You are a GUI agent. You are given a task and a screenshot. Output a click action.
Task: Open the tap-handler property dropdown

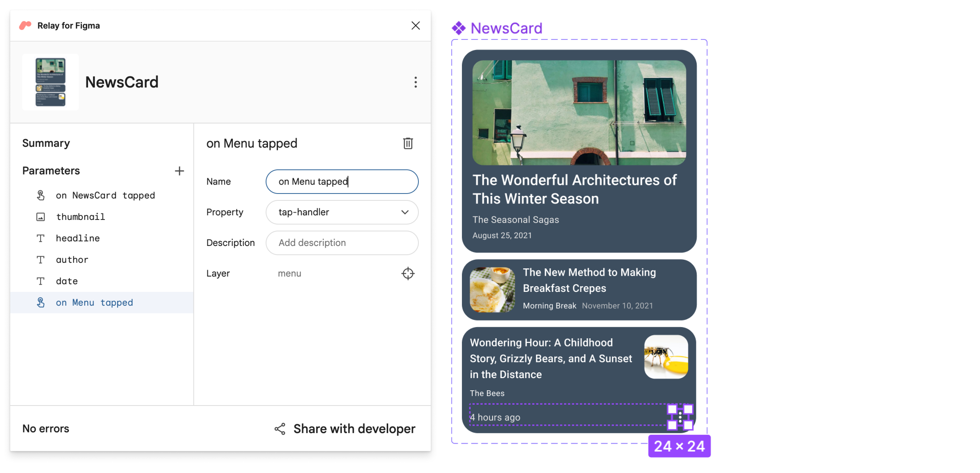pyautogui.click(x=342, y=212)
